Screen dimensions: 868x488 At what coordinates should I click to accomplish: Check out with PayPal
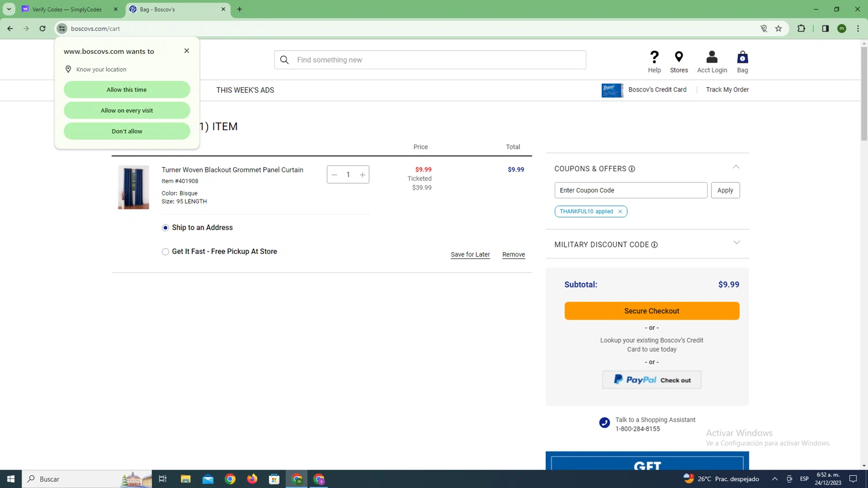pos(652,380)
